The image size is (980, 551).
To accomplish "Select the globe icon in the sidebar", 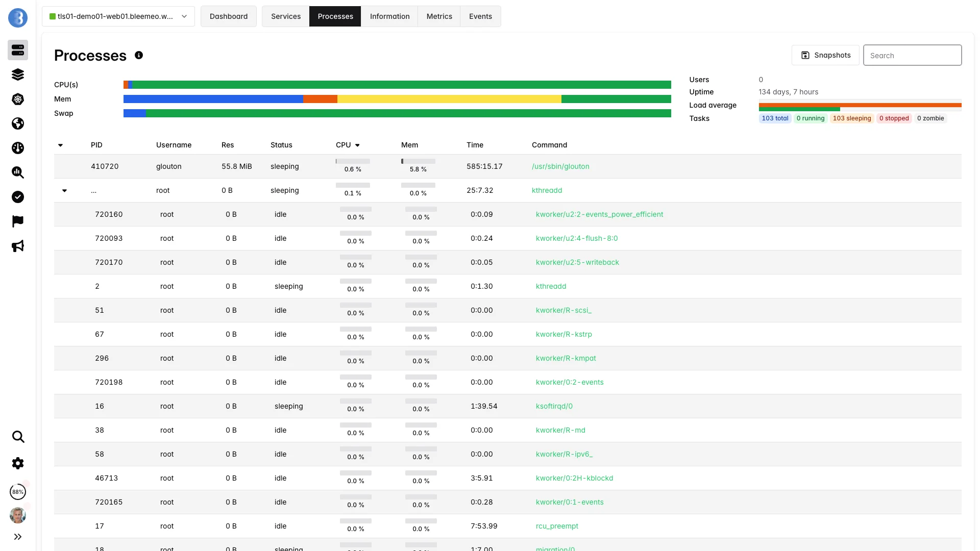I will tap(18, 123).
